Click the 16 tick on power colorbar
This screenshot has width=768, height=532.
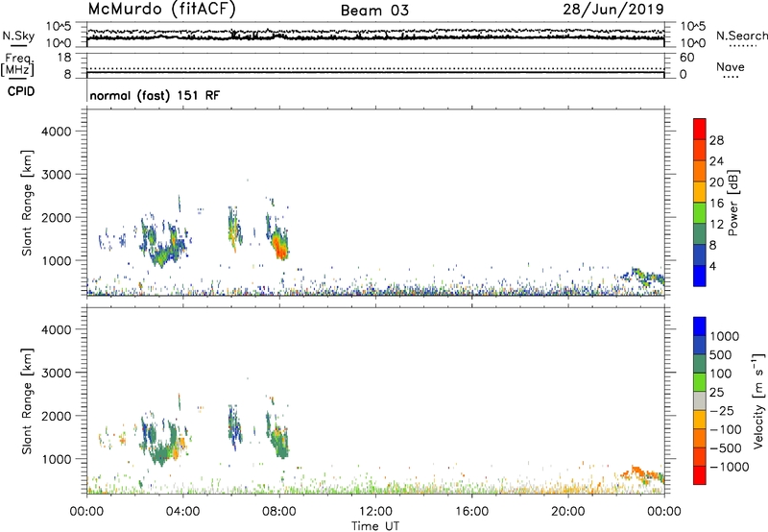click(x=716, y=204)
